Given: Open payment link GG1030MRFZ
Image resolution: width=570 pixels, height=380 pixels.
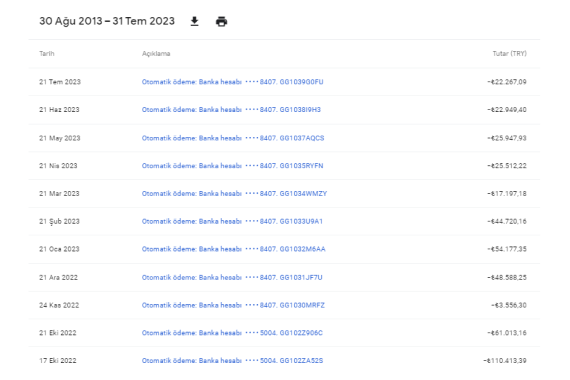Looking at the screenshot, I should (x=233, y=305).
